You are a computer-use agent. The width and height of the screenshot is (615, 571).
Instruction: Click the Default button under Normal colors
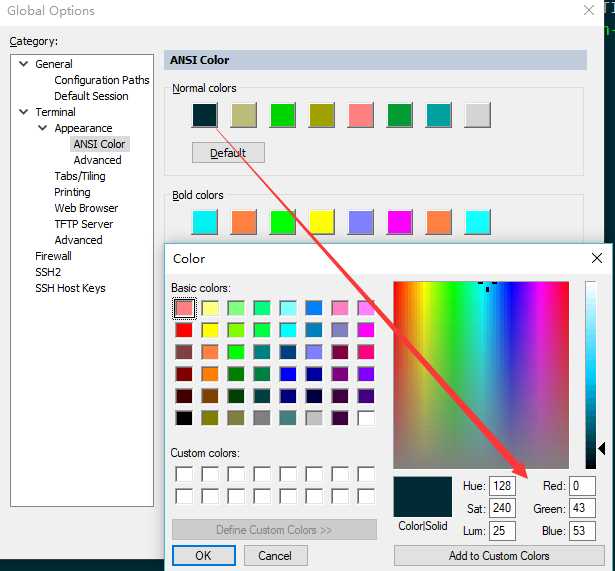228,153
